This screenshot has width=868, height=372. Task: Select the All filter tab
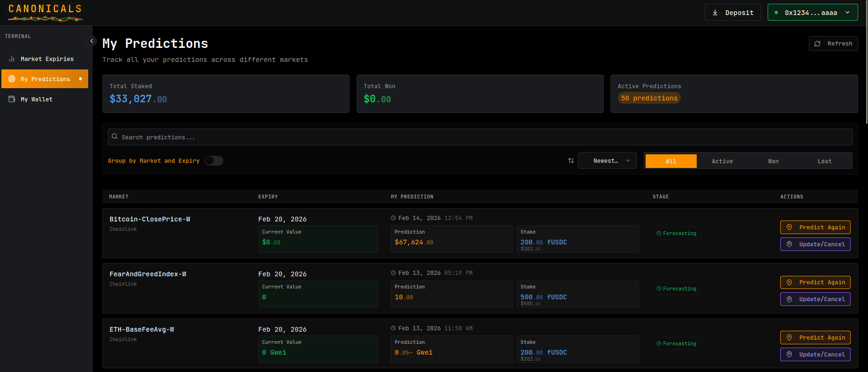[671, 161]
